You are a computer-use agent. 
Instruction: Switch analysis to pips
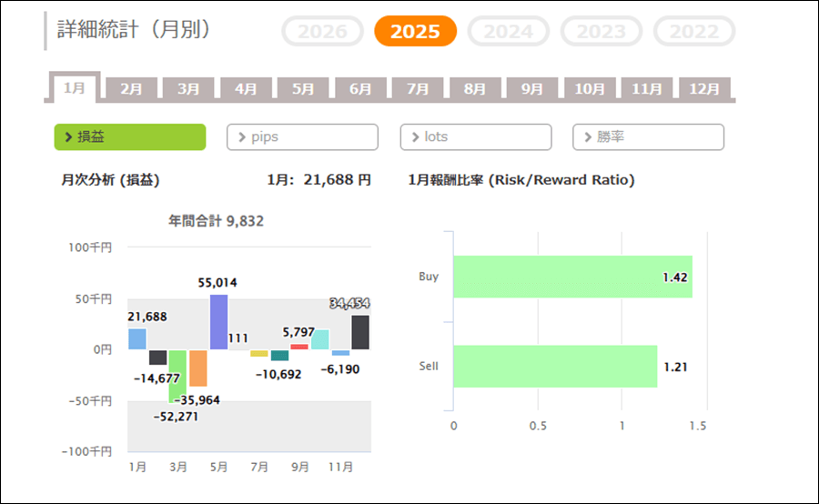point(302,137)
